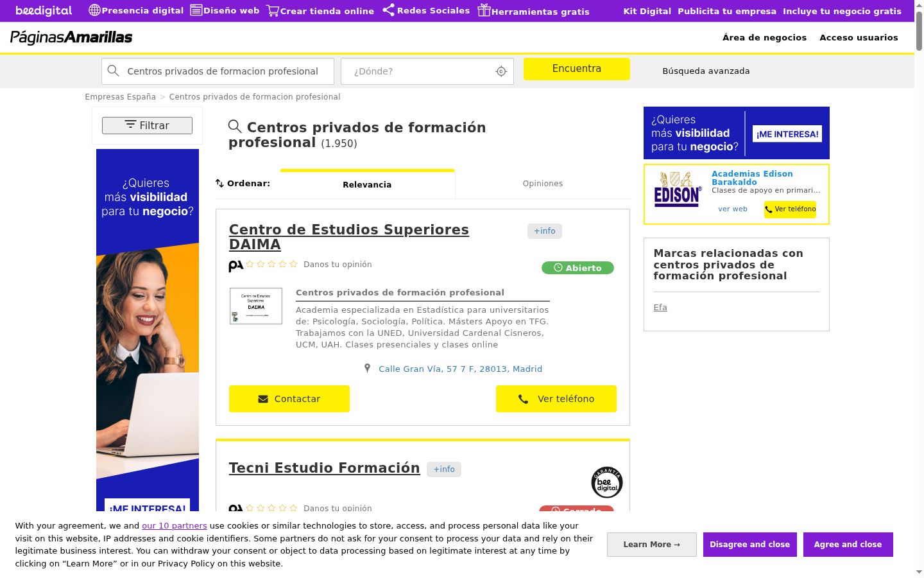Focus the ¿Dónde? location field
Image resolution: width=924 pixels, height=578 pixels.
[x=427, y=71]
